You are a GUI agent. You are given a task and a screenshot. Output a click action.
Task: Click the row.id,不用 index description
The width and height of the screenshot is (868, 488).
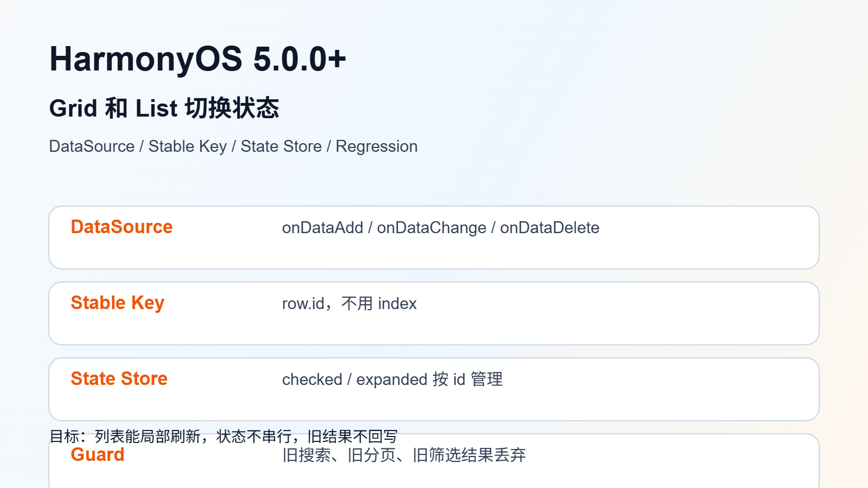[349, 304]
